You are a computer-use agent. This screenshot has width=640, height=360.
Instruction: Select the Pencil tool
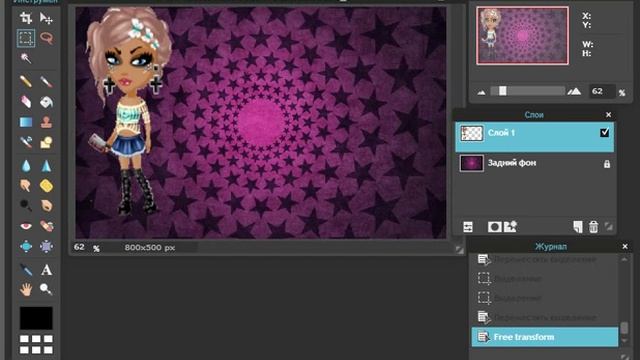(26, 82)
